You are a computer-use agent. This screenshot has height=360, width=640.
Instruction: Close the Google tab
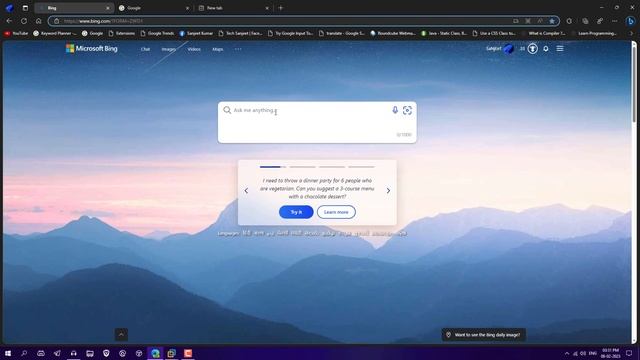(187, 8)
